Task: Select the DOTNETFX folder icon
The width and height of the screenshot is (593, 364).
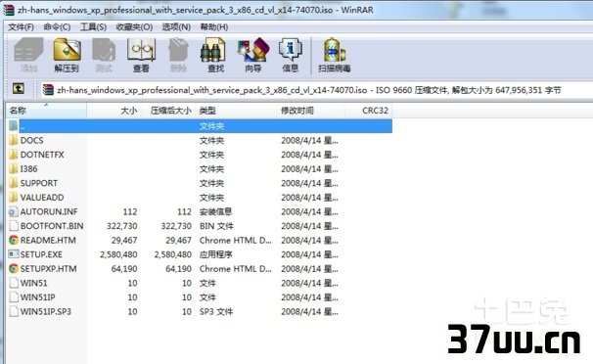Action: [14, 155]
